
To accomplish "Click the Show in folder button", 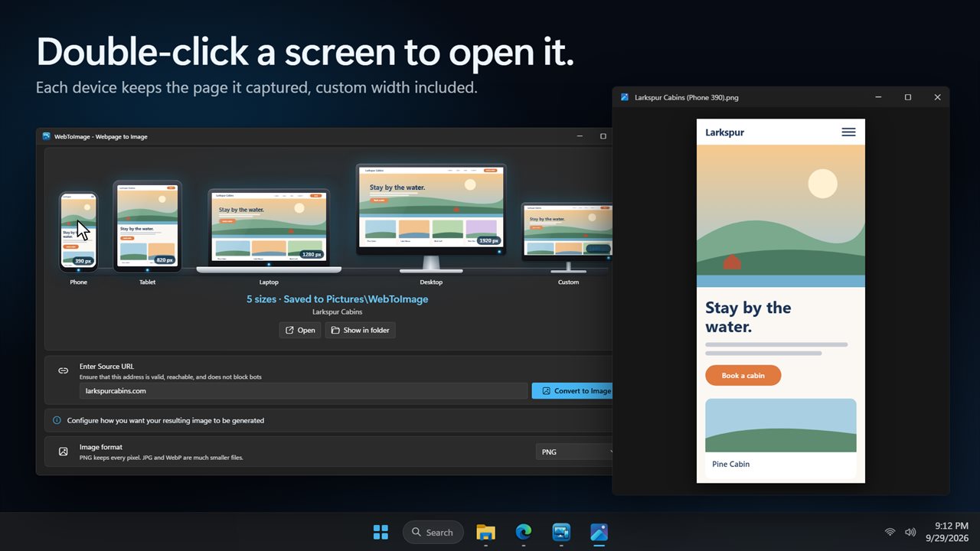I will click(x=360, y=330).
